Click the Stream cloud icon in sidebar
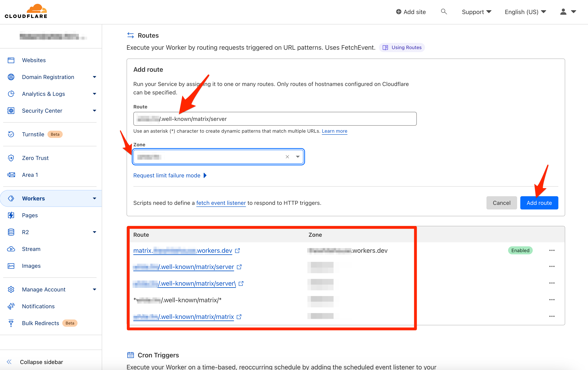This screenshot has height=370, width=588. pos(11,249)
